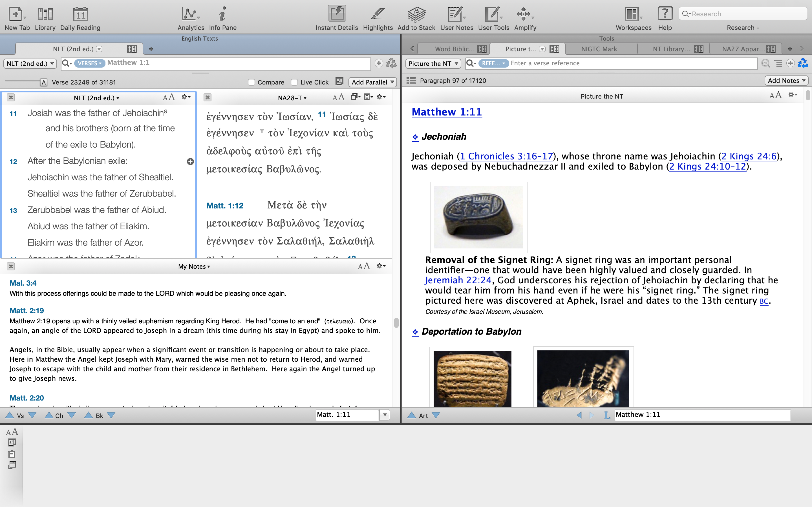Viewport: 812px width, 507px height.
Task: Open the Picture the NT module dropdown
Action: (x=433, y=63)
